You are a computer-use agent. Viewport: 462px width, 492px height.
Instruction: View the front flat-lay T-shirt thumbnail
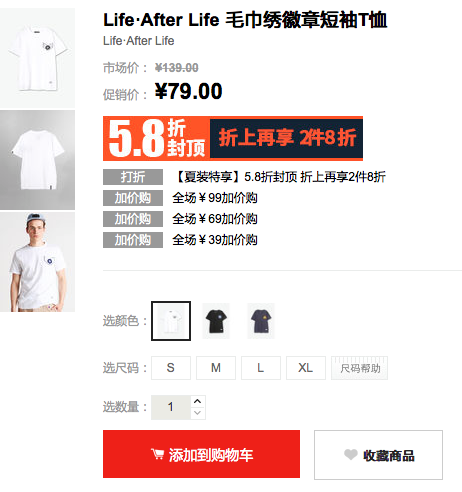[x=37, y=58]
